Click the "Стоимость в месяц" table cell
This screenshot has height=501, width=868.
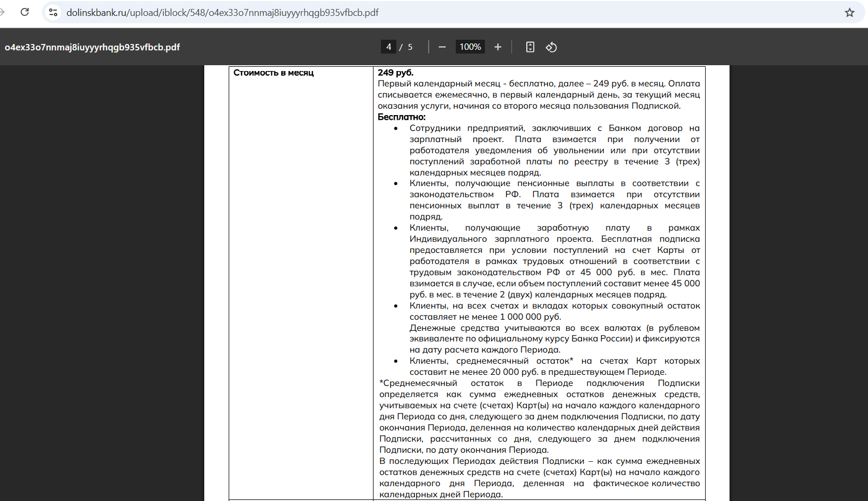(274, 73)
